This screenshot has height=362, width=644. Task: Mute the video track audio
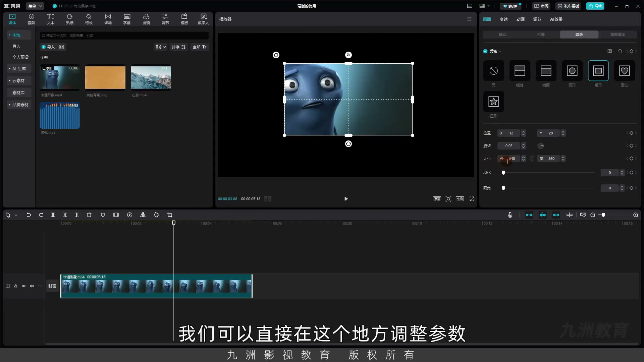tap(32, 286)
